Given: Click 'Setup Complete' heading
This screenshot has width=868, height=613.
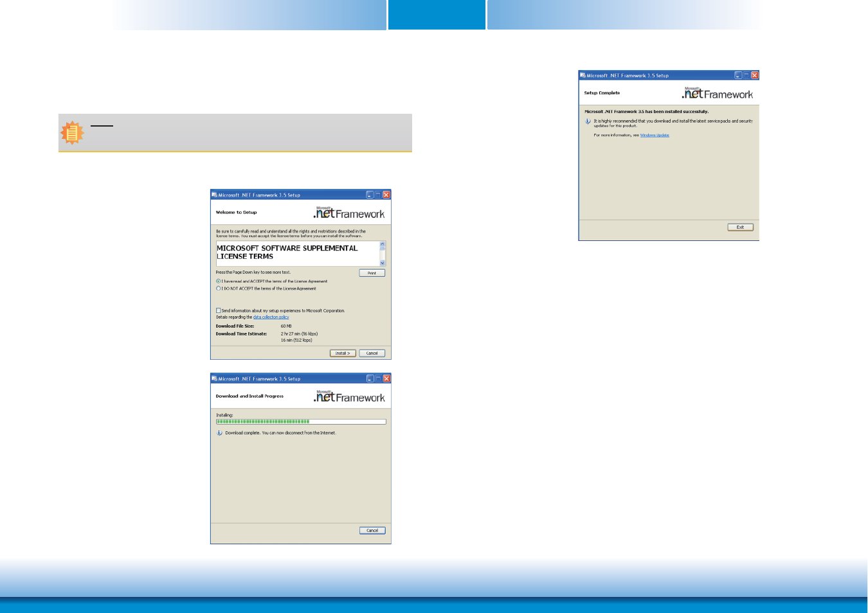Looking at the screenshot, I should point(602,93).
